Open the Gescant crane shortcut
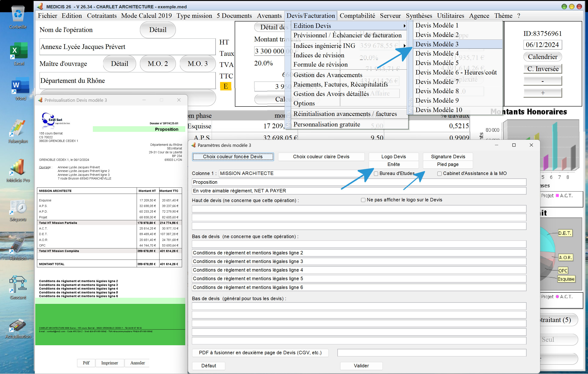Image resolution: width=588 pixels, height=374 pixels. [x=18, y=288]
